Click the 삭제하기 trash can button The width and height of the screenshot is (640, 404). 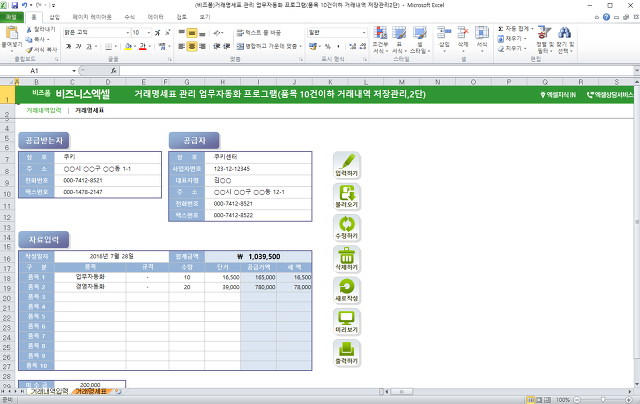click(x=347, y=259)
